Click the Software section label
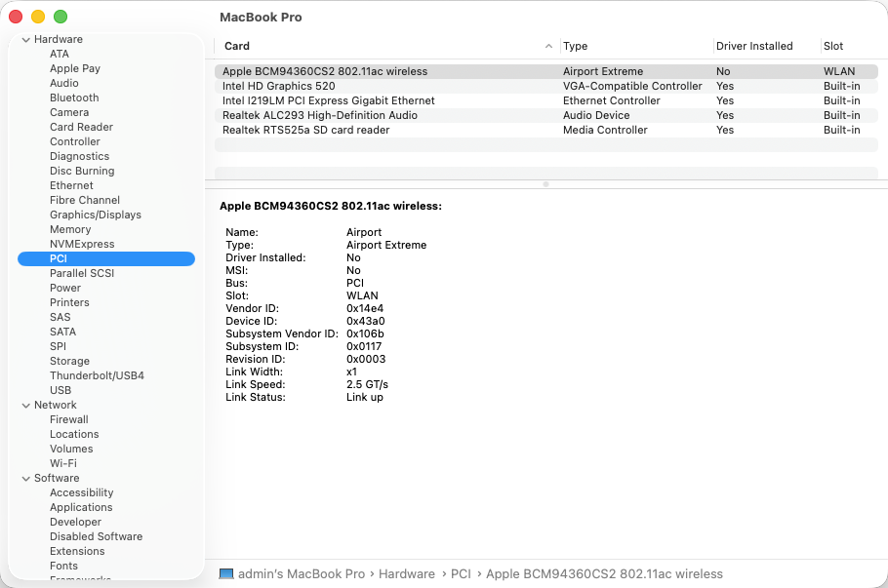Image resolution: width=888 pixels, height=588 pixels. (x=57, y=478)
